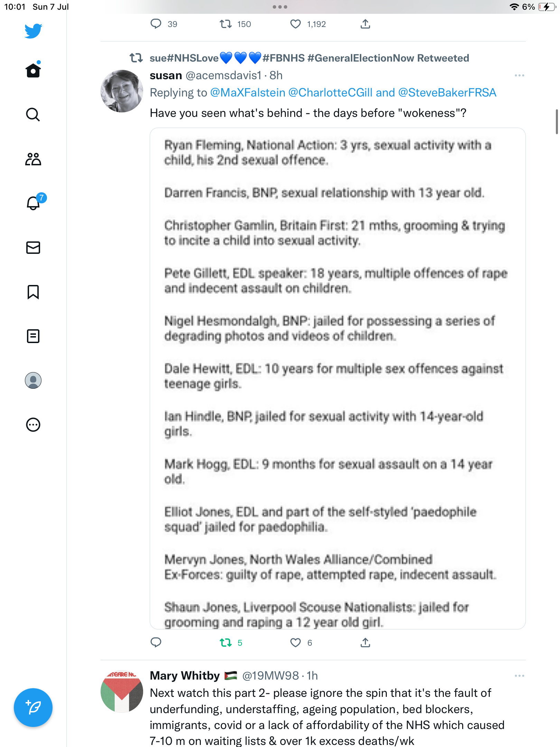
Task: Open Lists icon in sidebar
Action: coord(33,336)
